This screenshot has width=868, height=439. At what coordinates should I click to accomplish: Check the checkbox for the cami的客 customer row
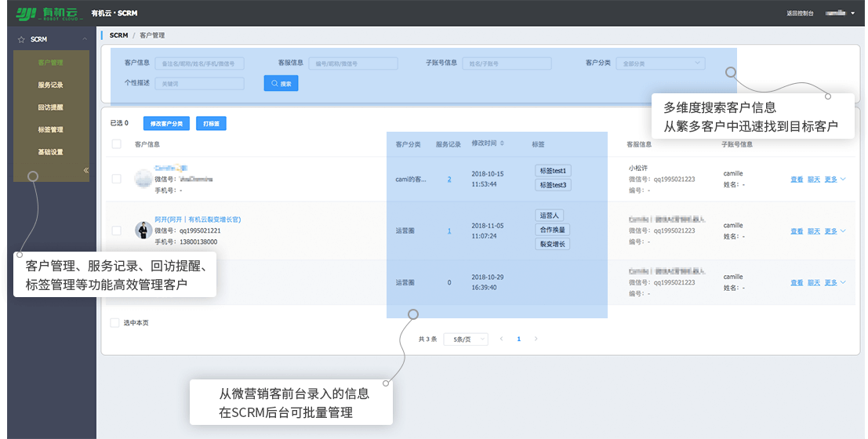coord(116,179)
